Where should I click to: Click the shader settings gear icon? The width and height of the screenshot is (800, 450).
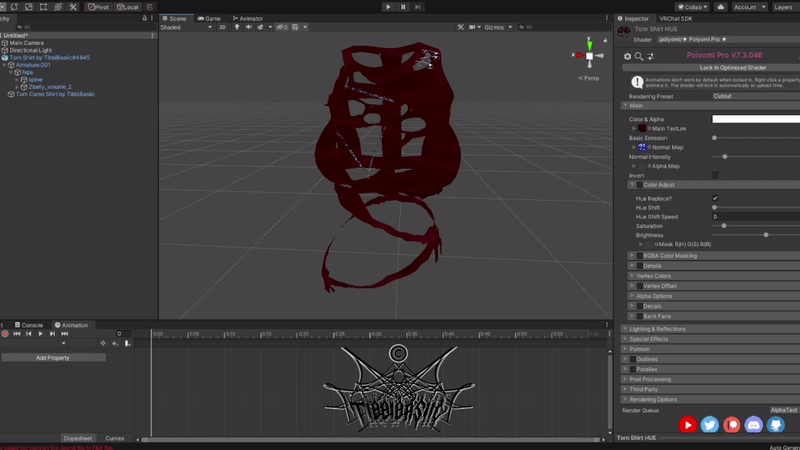[x=627, y=56]
